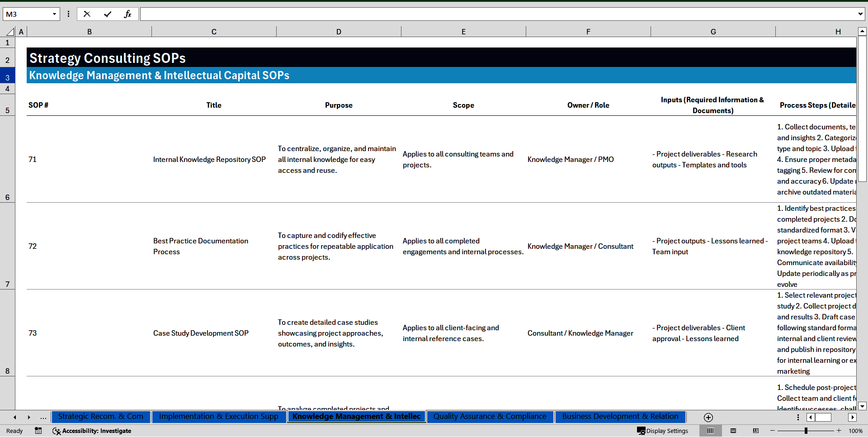Open Accessibility: Investigate checker
The image size is (868, 437).
coord(92,431)
